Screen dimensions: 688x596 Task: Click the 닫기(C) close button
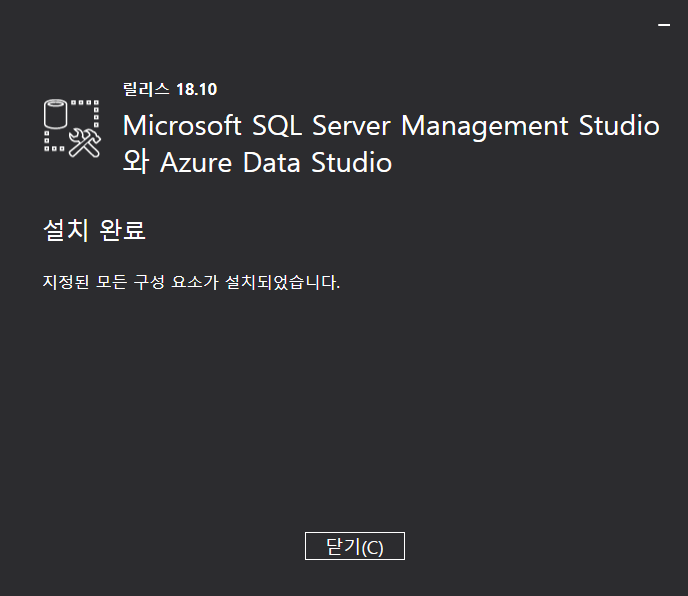pyautogui.click(x=355, y=546)
